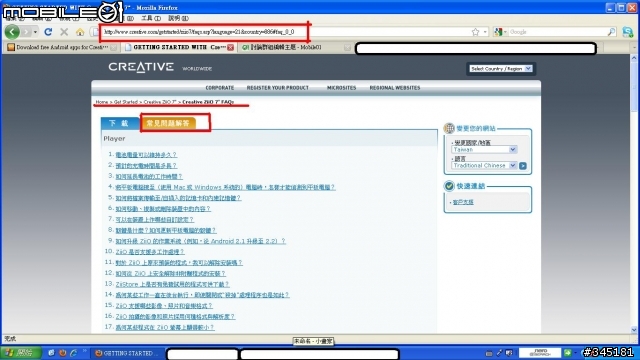The height and width of the screenshot is (360, 640).
Task: Open FAQ question number 15 link
Action: [x=164, y=306]
